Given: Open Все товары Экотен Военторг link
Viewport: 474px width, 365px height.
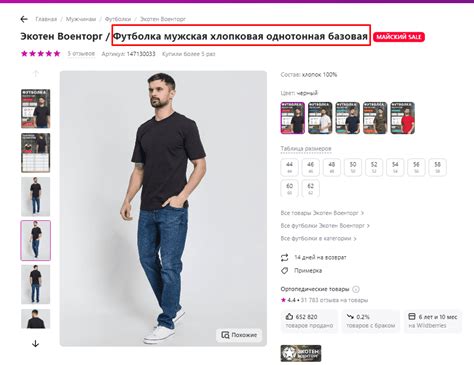Looking at the screenshot, I should click(322, 213).
